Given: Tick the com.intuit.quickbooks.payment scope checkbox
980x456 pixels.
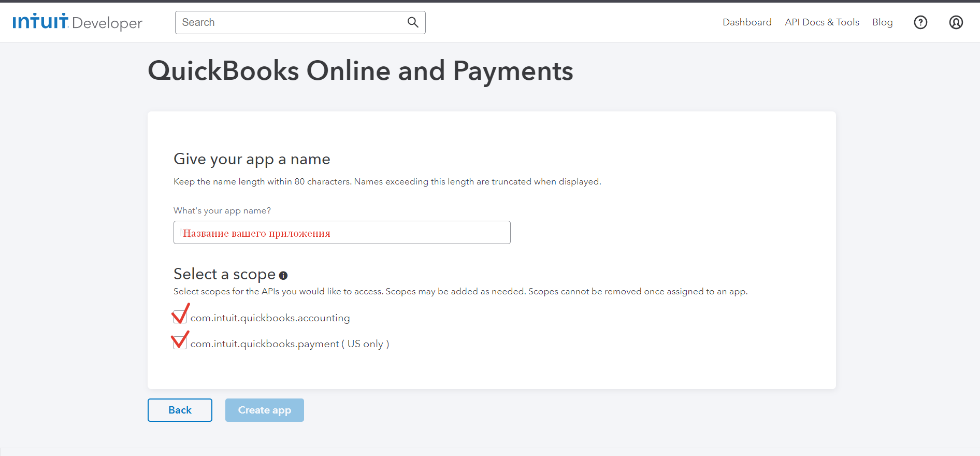Looking at the screenshot, I should tap(180, 343).
